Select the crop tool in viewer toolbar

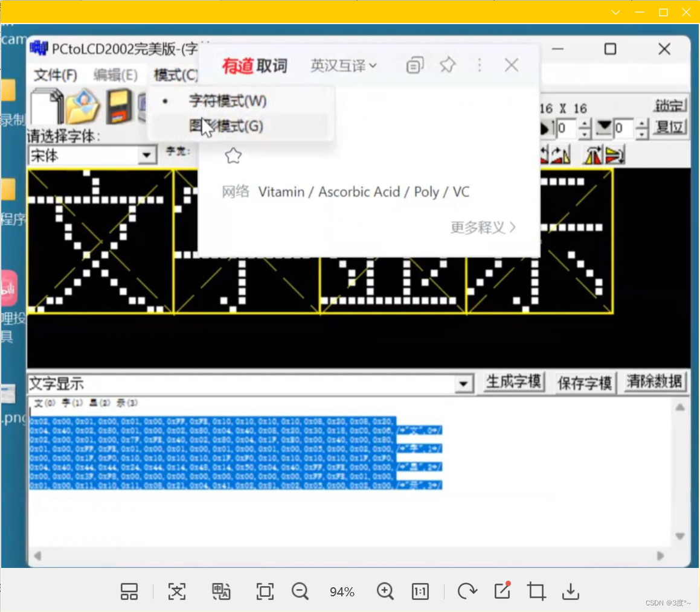(x=536, y=591)
